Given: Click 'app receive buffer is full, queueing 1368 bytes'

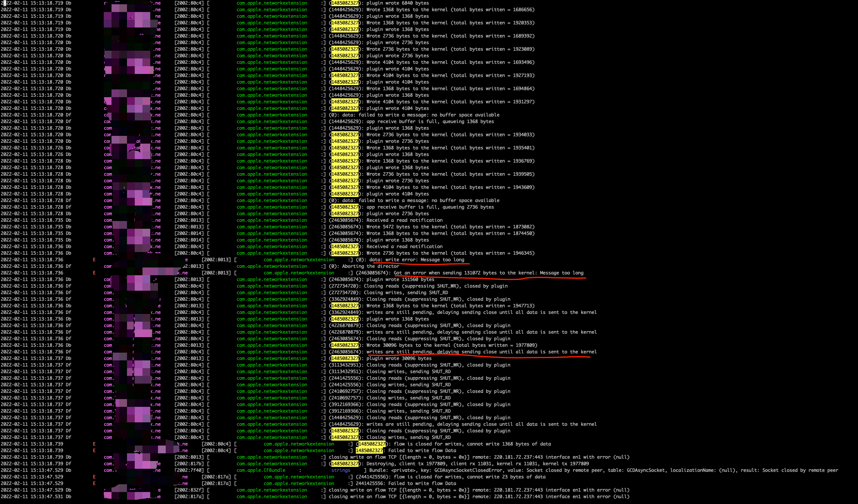Looking at the screenshot, I should [x=430, y=122].
